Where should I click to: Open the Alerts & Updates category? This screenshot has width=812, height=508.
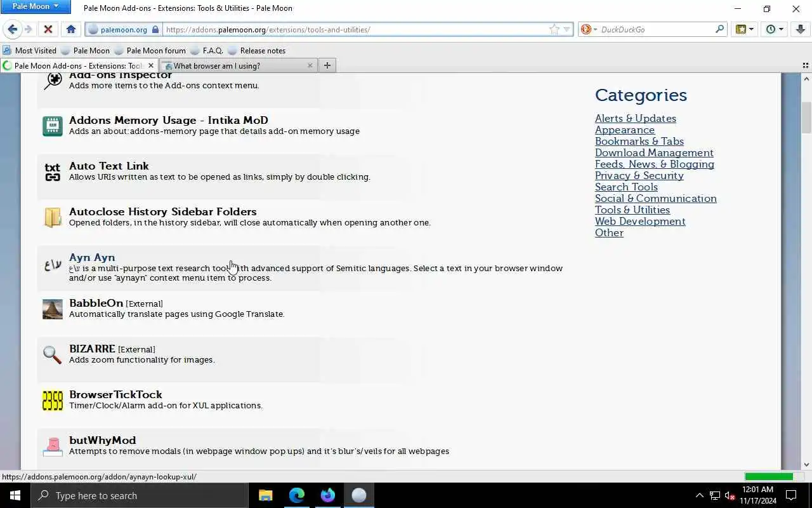click(x=635, y=118)
